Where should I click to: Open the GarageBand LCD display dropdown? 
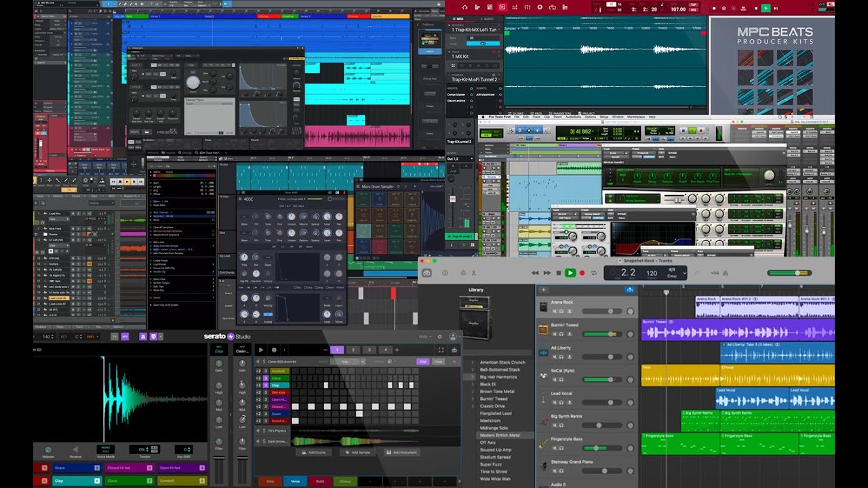685,272
